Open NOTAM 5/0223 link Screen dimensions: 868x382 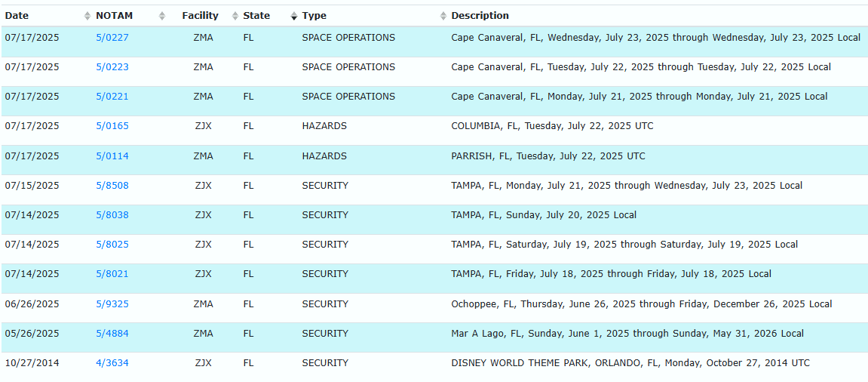pos(112,67)
